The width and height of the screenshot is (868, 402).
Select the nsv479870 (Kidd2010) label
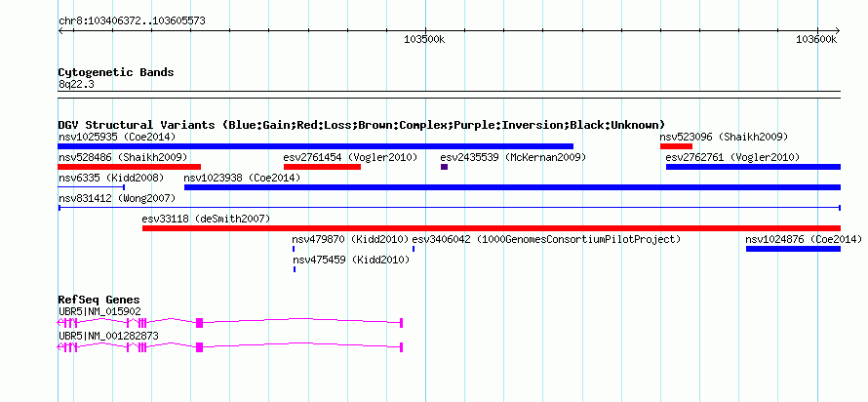[x=350, y=240]
